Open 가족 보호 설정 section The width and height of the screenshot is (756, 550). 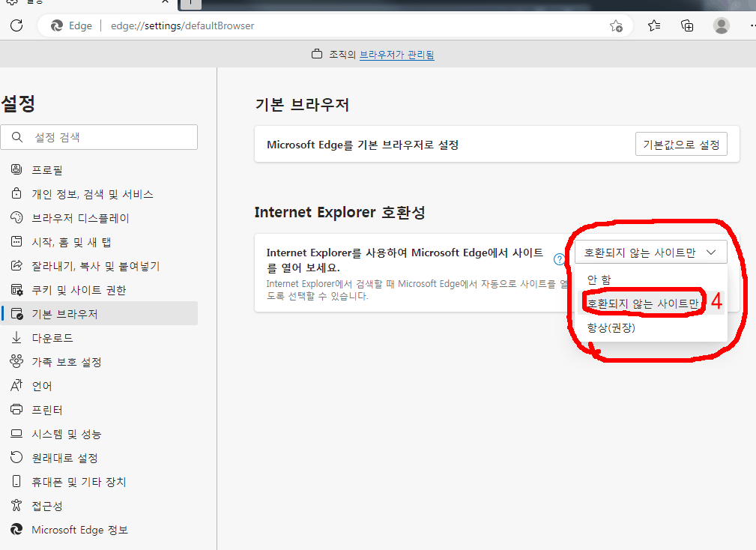click(99, 361)
